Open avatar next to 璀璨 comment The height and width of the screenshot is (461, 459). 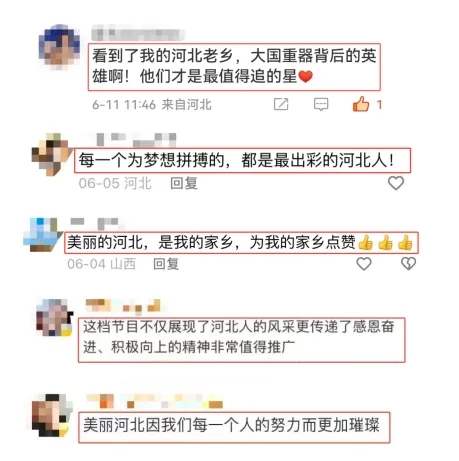[52, 415]
